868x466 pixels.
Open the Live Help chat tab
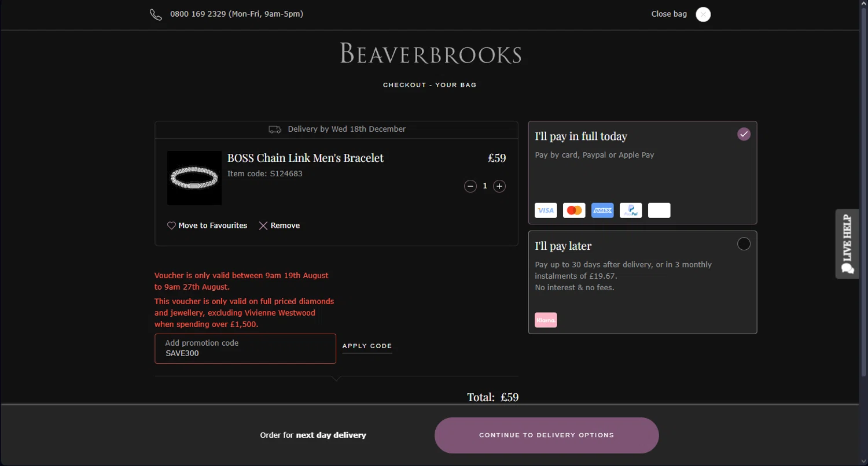(x=847, y=244)
